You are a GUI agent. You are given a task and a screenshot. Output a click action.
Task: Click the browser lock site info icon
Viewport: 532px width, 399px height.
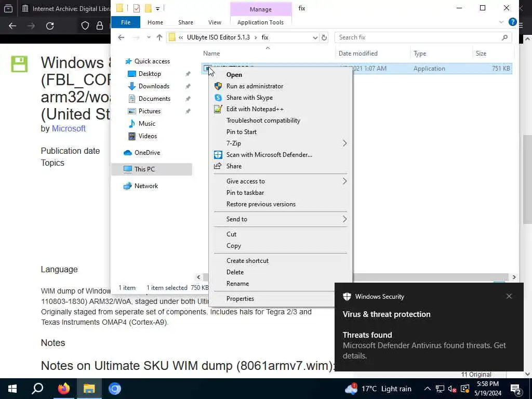click(x=99, y=26)
